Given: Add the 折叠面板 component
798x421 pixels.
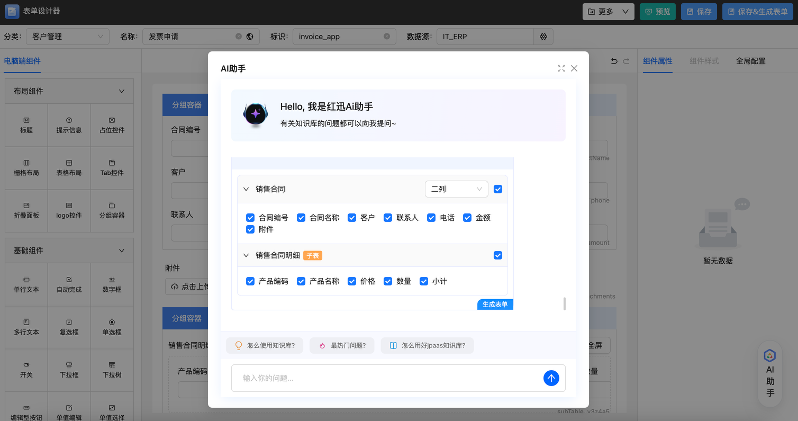Looking at the screenshot, I should [26, 211].
